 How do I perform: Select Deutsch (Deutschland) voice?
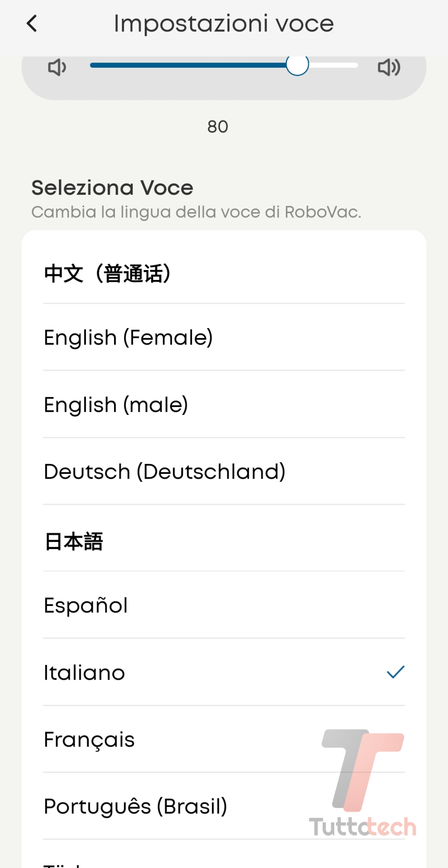point(165,471)
